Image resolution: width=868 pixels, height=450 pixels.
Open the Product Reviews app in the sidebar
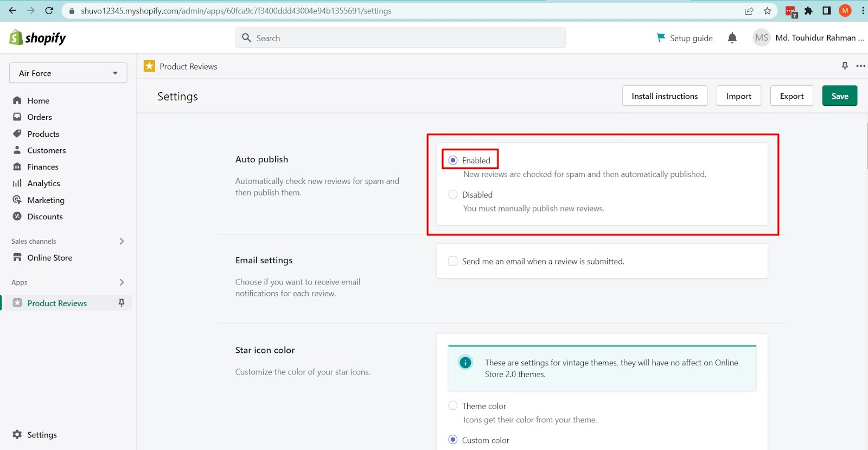tap(57, 303)
